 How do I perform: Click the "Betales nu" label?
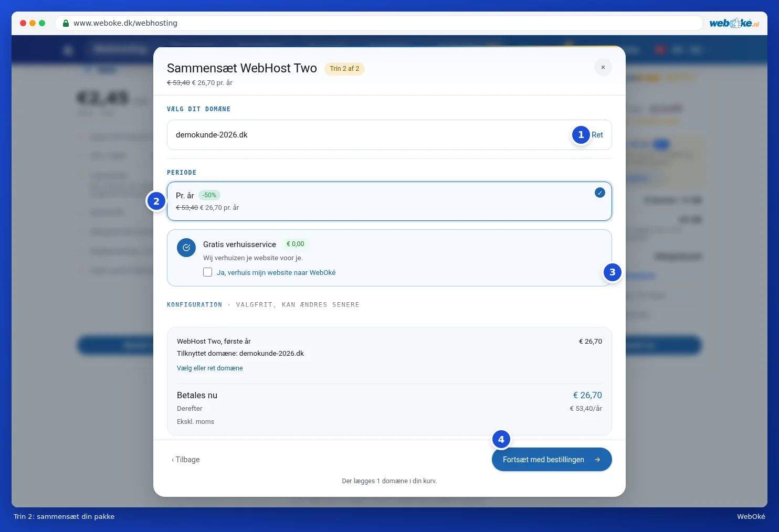coord(197,396)
